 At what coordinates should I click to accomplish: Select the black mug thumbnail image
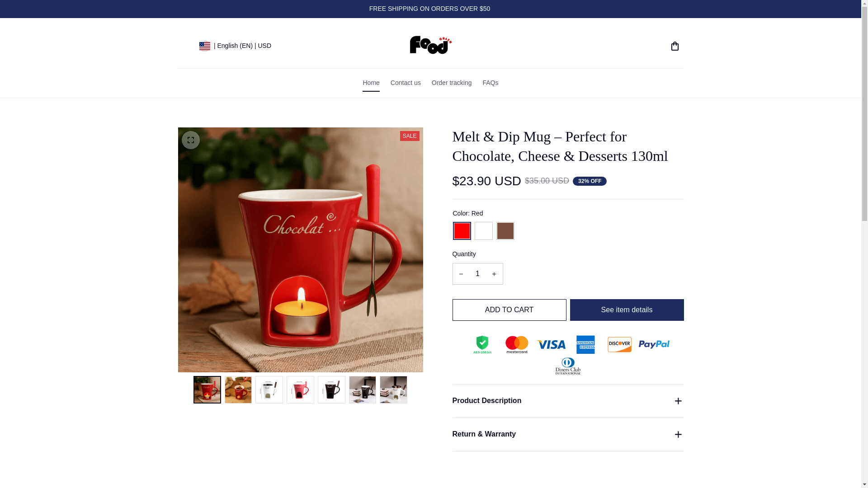(331, 389)
